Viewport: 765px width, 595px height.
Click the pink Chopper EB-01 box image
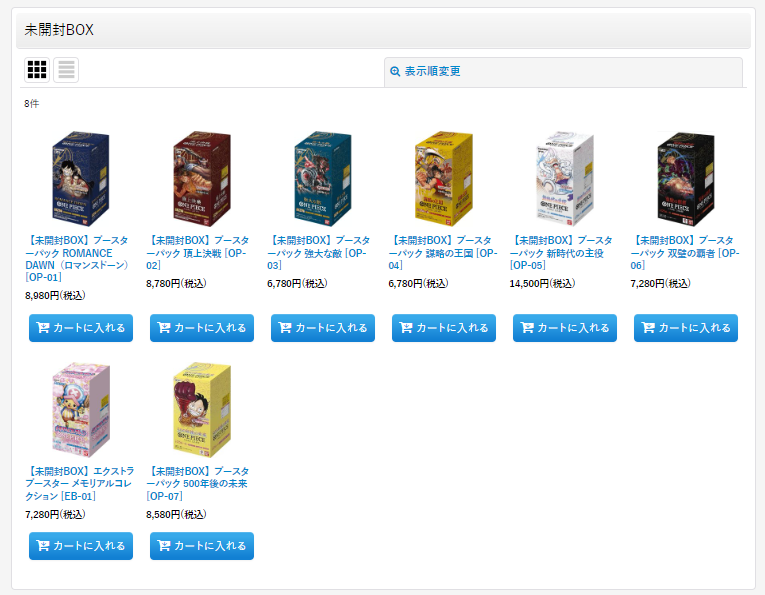(81, 410)
